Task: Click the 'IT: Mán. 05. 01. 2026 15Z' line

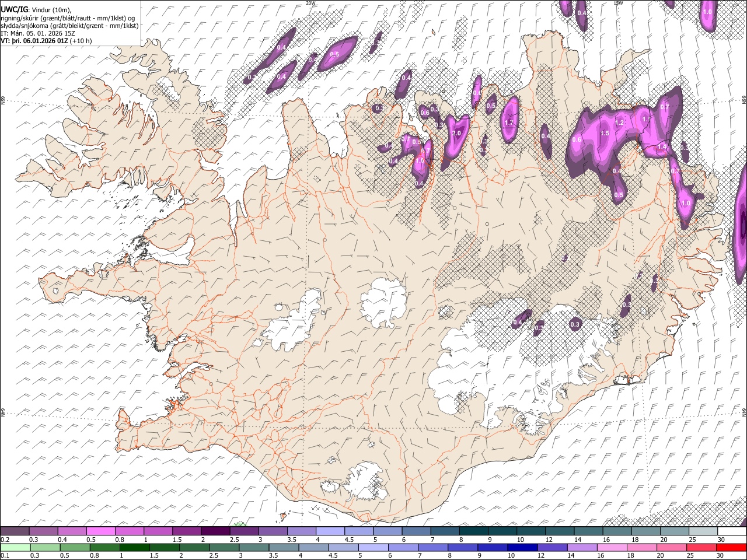Action: (38, 33)
